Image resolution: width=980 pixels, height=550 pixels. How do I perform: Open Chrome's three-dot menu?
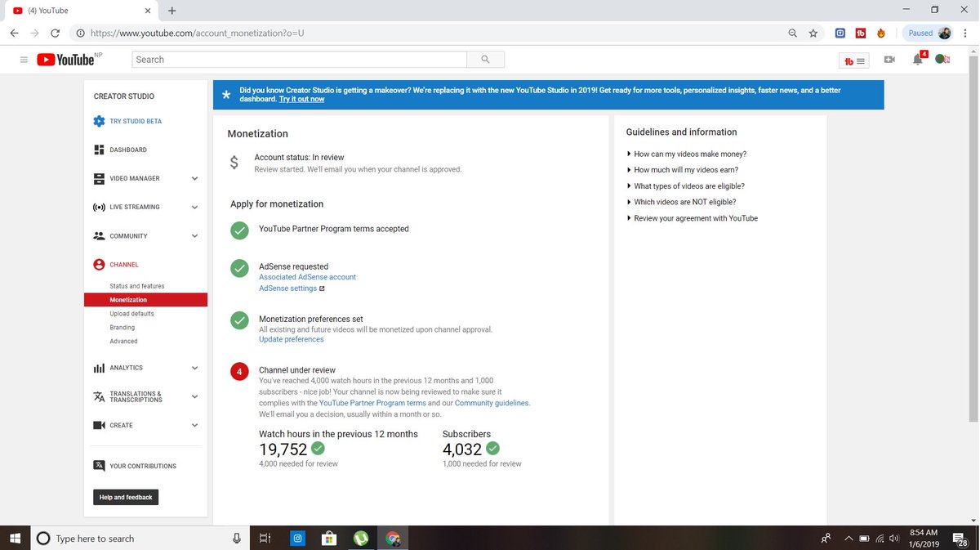pyautogui.click(x=965, y=34)
